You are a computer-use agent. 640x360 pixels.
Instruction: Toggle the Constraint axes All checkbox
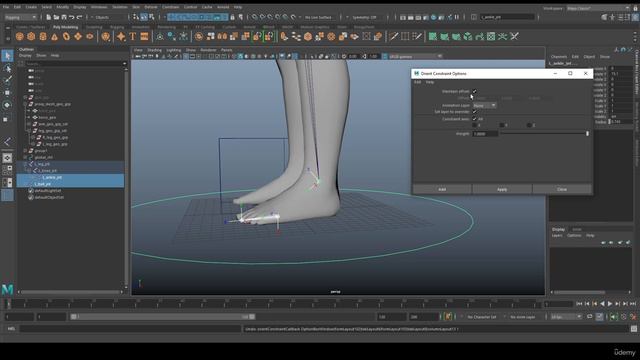point(474,119)
